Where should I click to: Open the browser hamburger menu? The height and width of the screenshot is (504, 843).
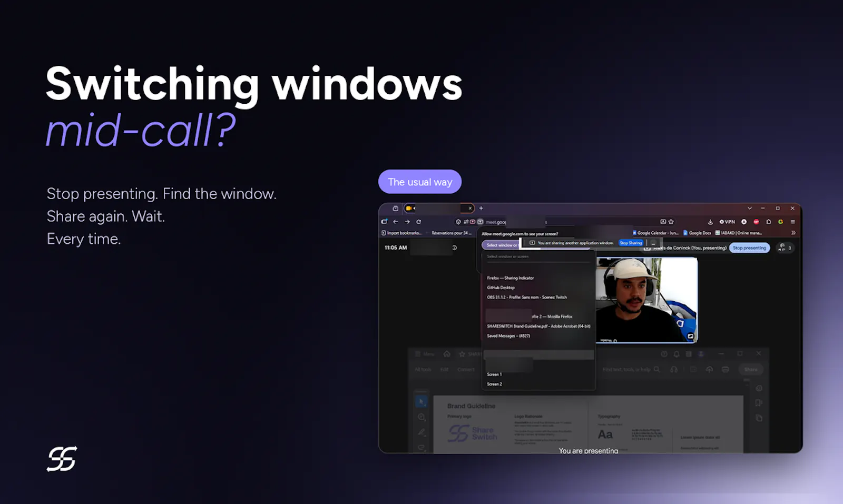[x=792, y=222]
